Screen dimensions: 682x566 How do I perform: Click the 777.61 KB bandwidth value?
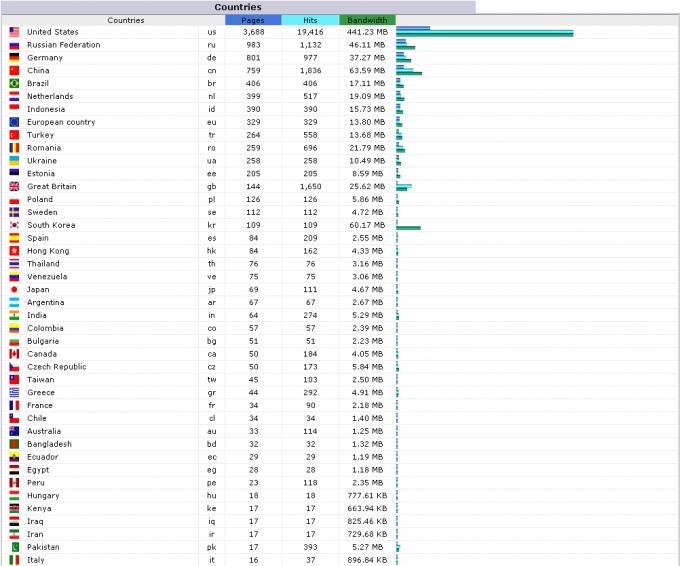367,496
